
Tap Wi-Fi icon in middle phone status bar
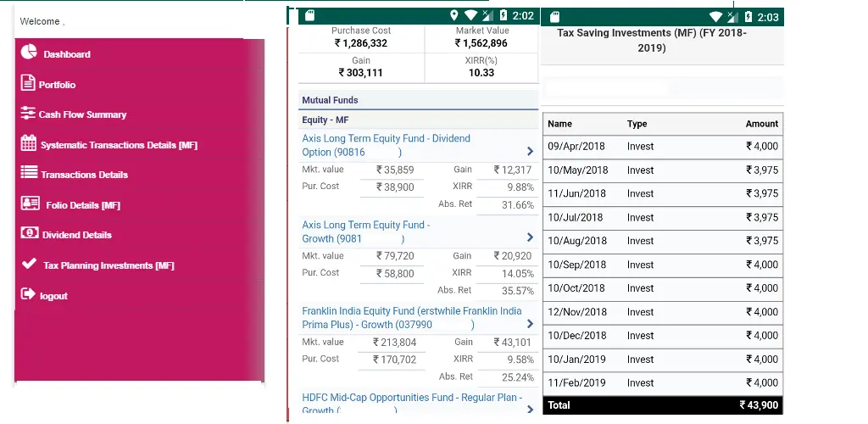tap(470, 15)
